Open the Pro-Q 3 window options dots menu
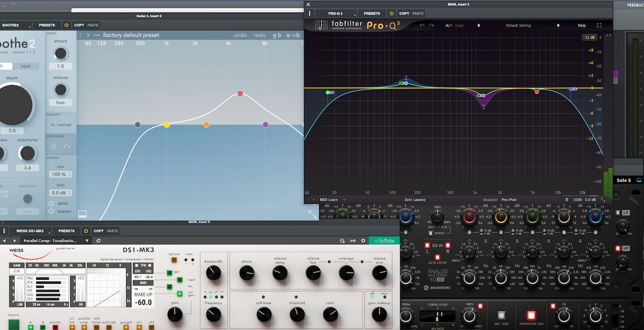644x330 pixels. [310, 13]
